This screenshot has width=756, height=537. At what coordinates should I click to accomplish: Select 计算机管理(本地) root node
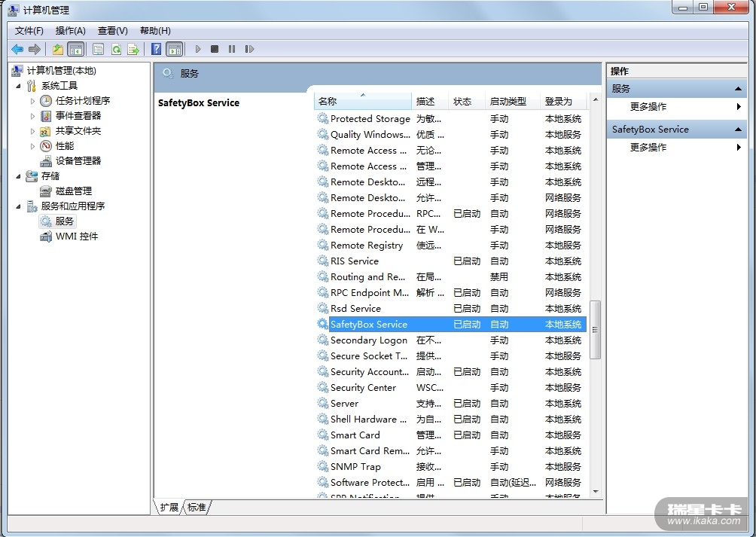pos(61,71)
